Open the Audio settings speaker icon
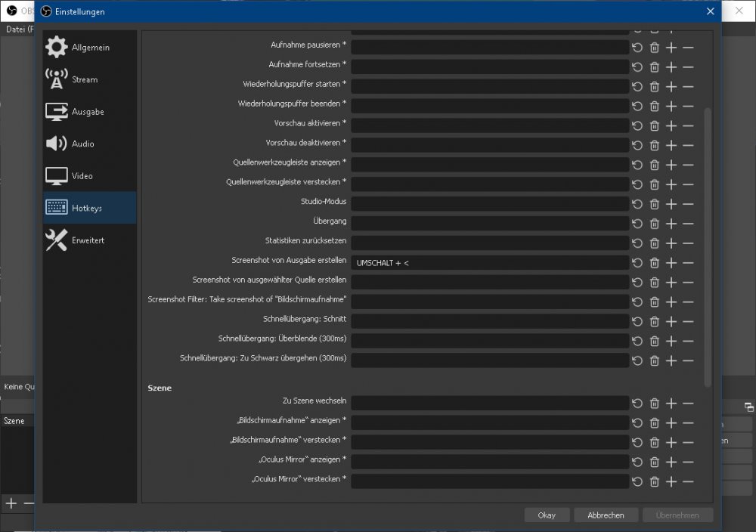 tap(57, 144)
